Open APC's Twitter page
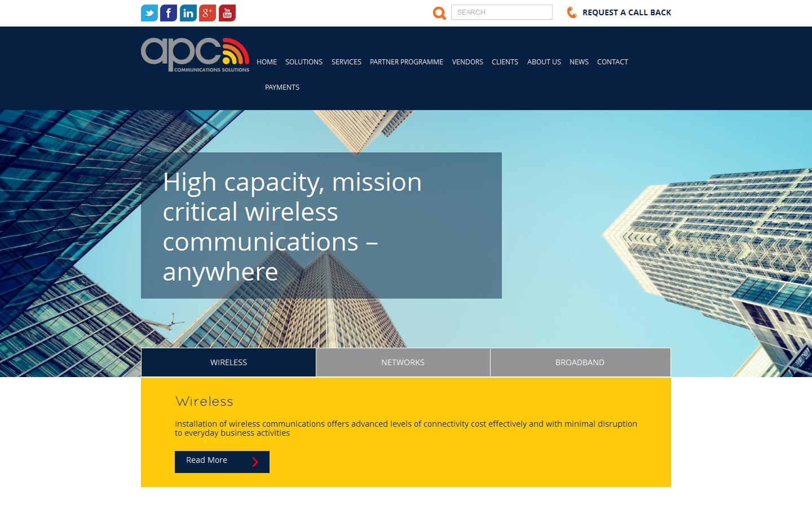Screen dimensions: 812x508 point(149,12)
